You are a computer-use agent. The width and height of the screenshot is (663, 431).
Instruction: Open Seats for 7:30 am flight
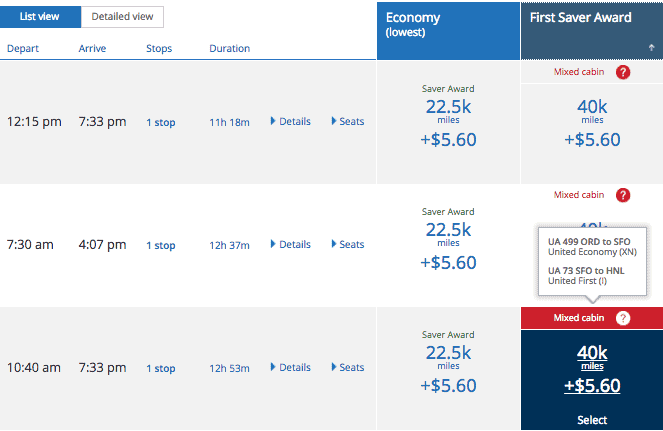coord(348,244)
